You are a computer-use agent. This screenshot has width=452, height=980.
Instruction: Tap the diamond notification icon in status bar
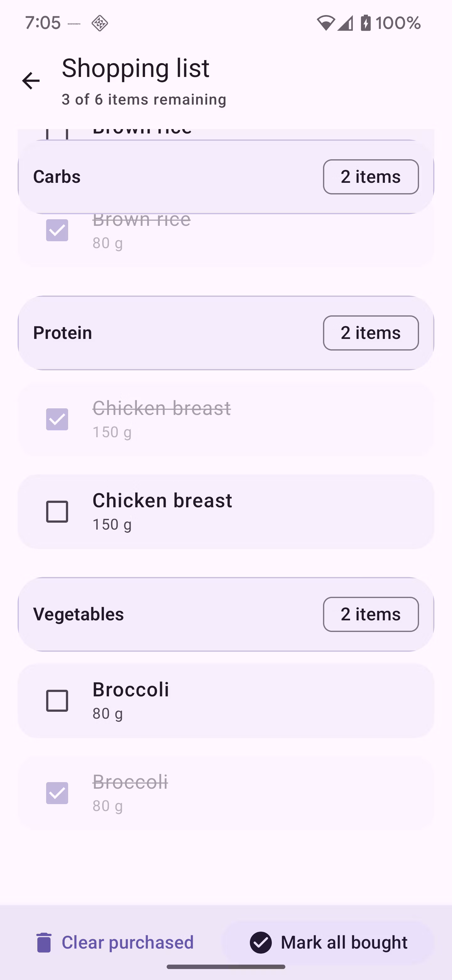click(100, 23)
